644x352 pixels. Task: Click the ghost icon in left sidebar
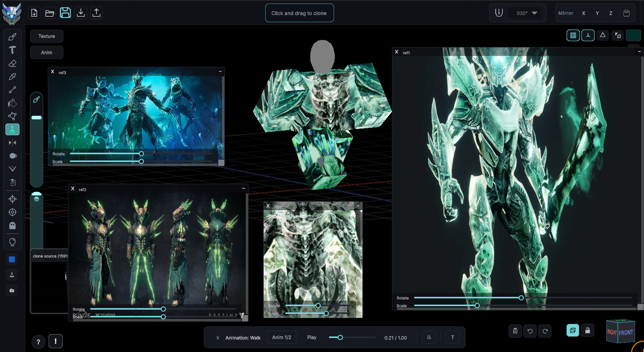coord(12,225)
